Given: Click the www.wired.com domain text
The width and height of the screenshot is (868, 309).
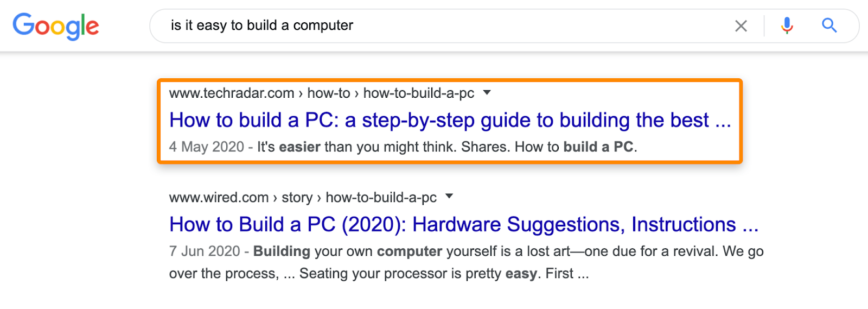Looking at the screenshot, I should (x=219, y=198).
